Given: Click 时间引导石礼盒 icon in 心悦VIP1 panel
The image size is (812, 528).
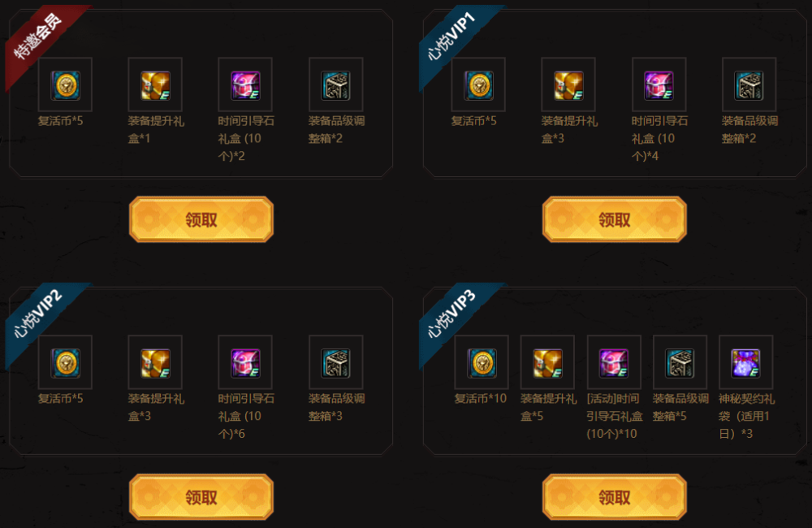Looking at the screenshot, I should click(659, 85).
